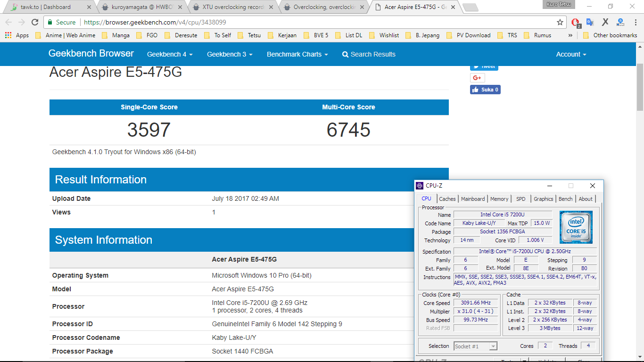Open the Socket #1 selection combo box

pyautogui.click(x=475, y=346)
